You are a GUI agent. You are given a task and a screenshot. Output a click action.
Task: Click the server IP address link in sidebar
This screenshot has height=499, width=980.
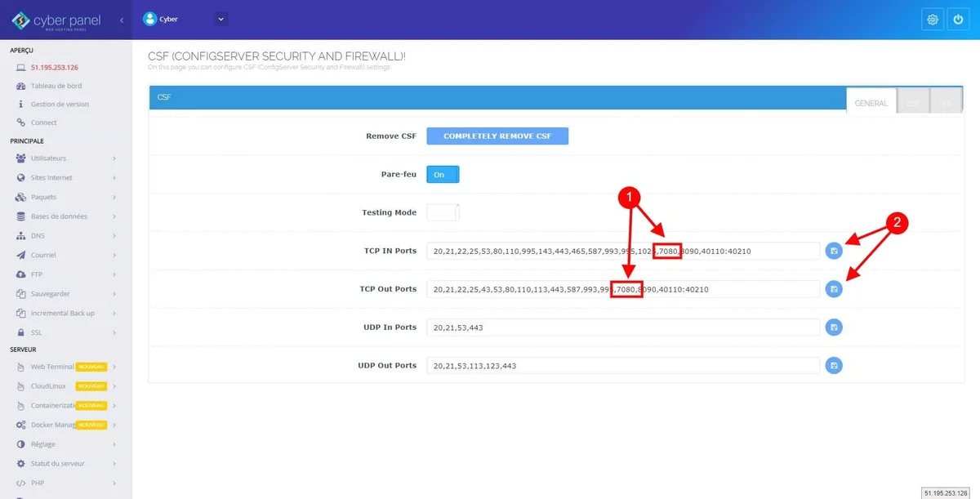(55, 68)
